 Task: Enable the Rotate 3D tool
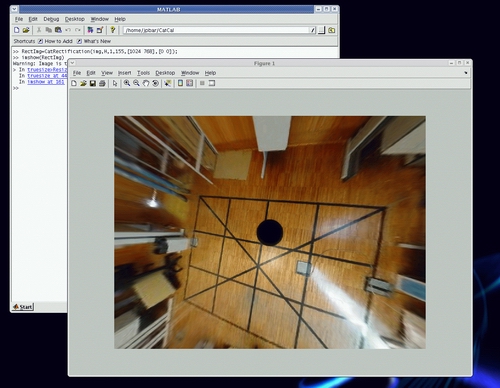pos(155,83)
